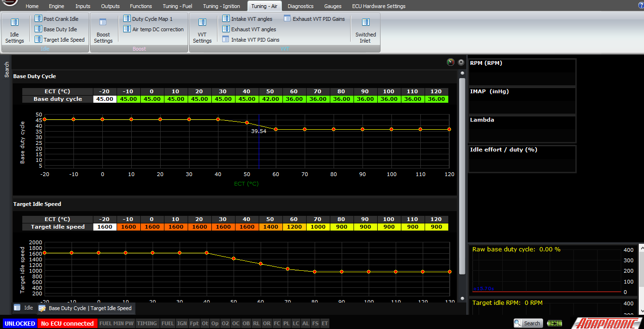Click the No ECU connected status indicator
The height and width of the screenshot is (329, 644).
tap(67, 323)
